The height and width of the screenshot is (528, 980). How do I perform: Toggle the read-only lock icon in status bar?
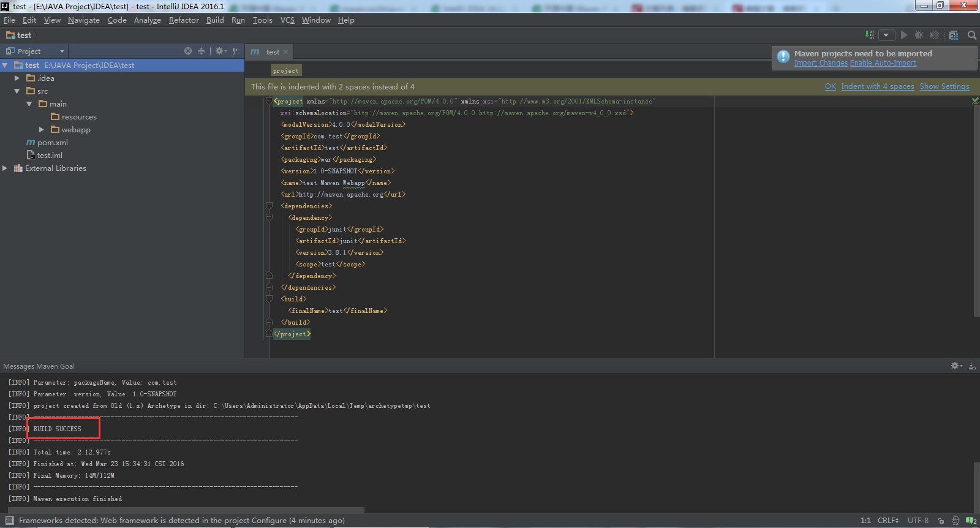pos(941,521)
